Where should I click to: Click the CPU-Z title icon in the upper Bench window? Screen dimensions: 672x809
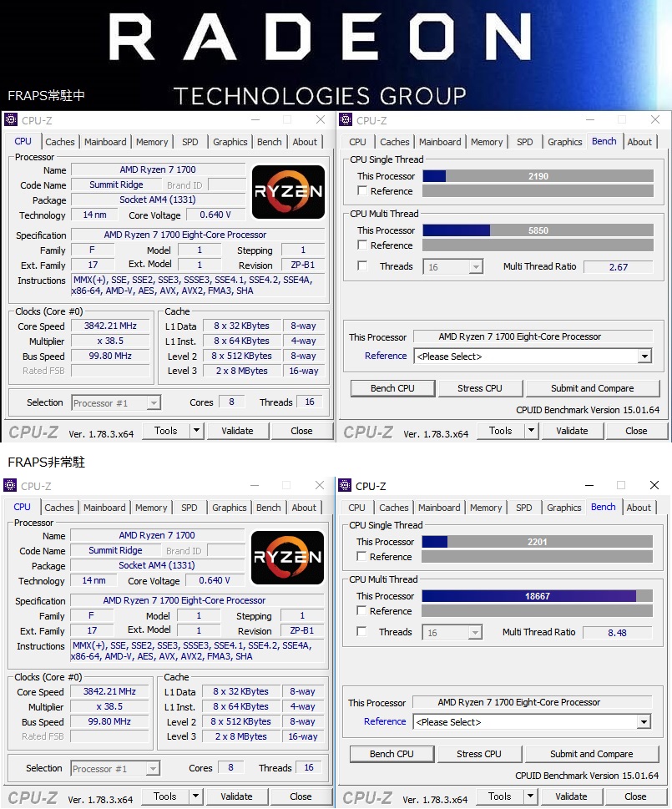point(346,120)
